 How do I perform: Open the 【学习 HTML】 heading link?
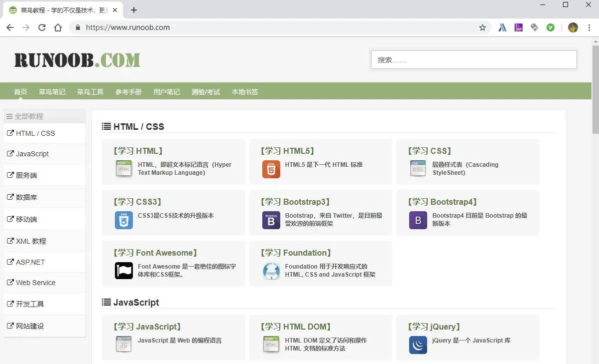pyautogui.click(x=138, y=151)
